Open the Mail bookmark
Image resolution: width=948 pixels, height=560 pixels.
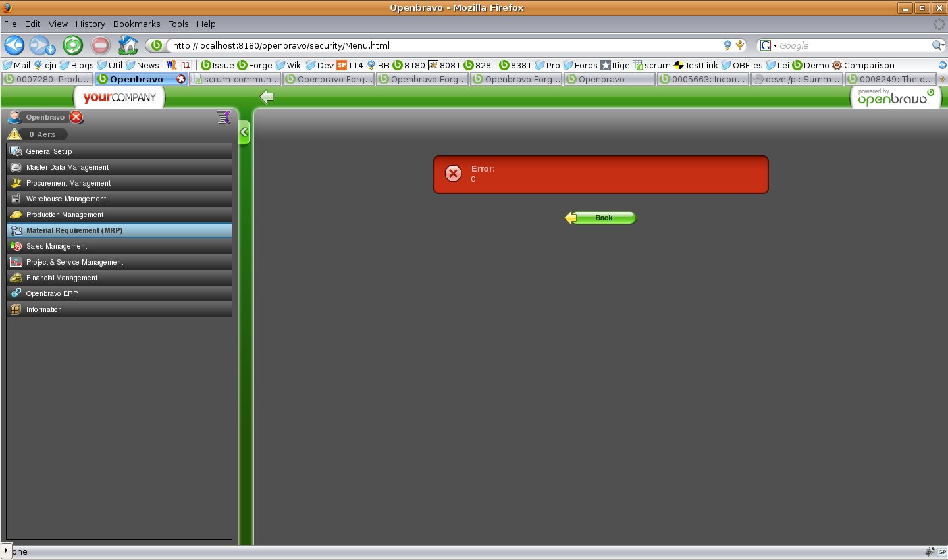click(16, 65)
